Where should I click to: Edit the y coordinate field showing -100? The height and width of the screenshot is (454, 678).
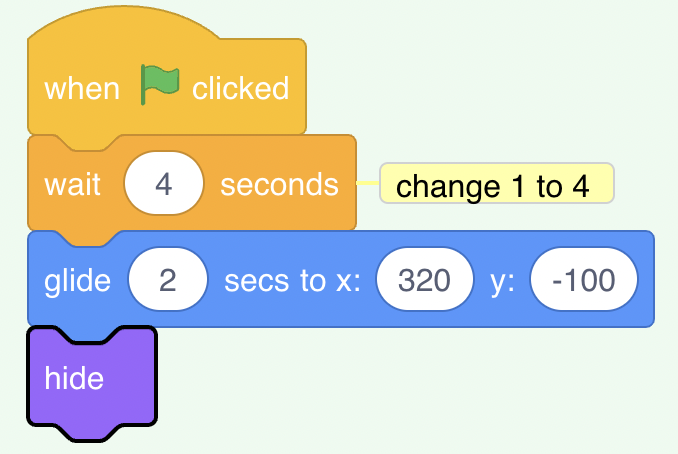584,279
